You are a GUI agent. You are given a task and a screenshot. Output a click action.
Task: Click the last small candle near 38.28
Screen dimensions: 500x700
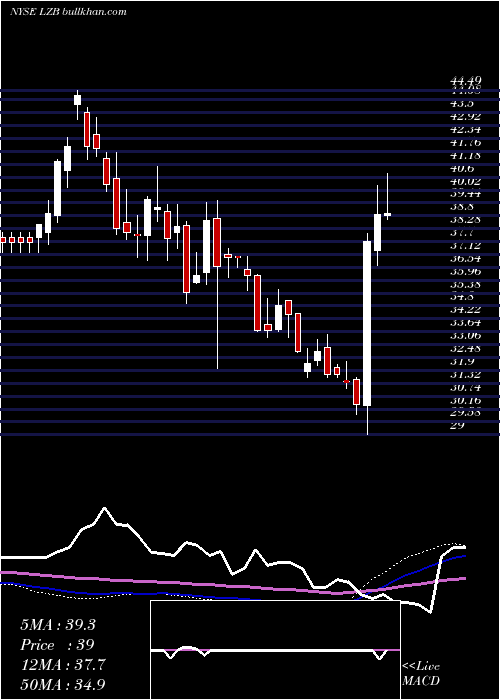[x=388, y=214]
